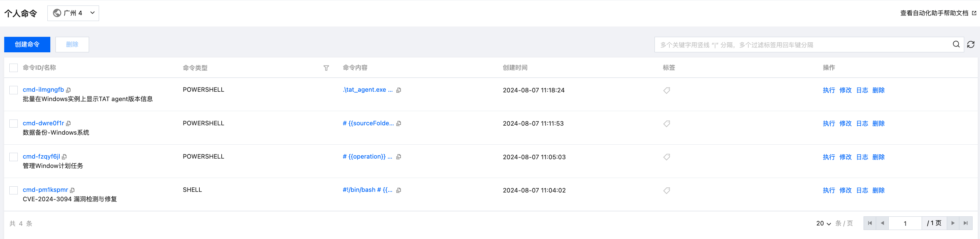Toggle the select-all checkbox in header
This screenshot has width=980, height=239.
click(14, 68)
